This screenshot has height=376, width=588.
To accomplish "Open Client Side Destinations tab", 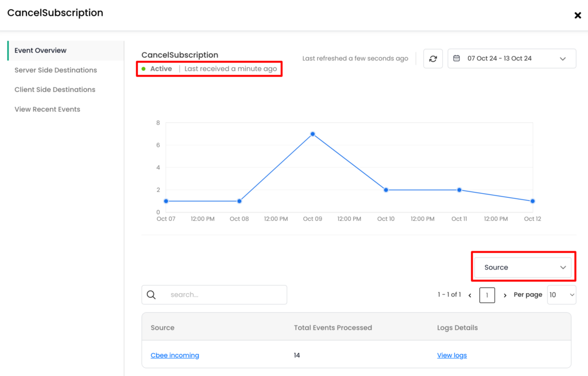I will click(x=55, y=90).
